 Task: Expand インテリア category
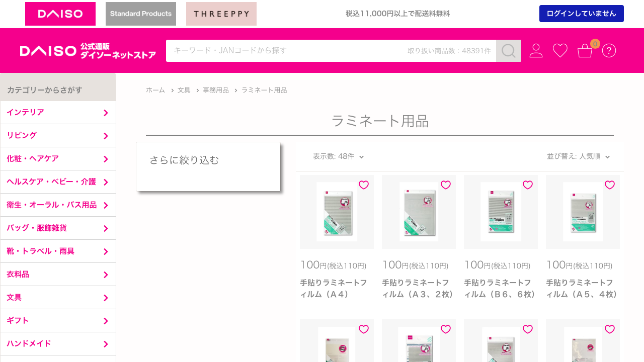pyautogui.click(x=58, y=113)
